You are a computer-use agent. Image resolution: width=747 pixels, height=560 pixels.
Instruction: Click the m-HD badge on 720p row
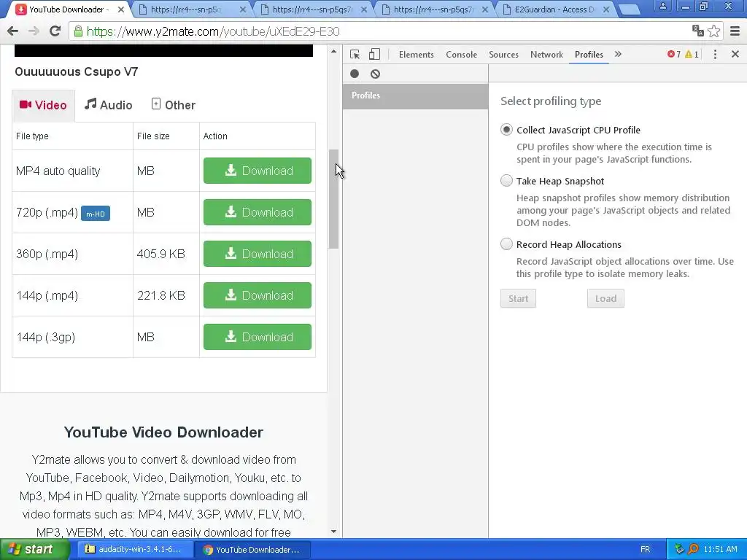(x=96, y=214)
